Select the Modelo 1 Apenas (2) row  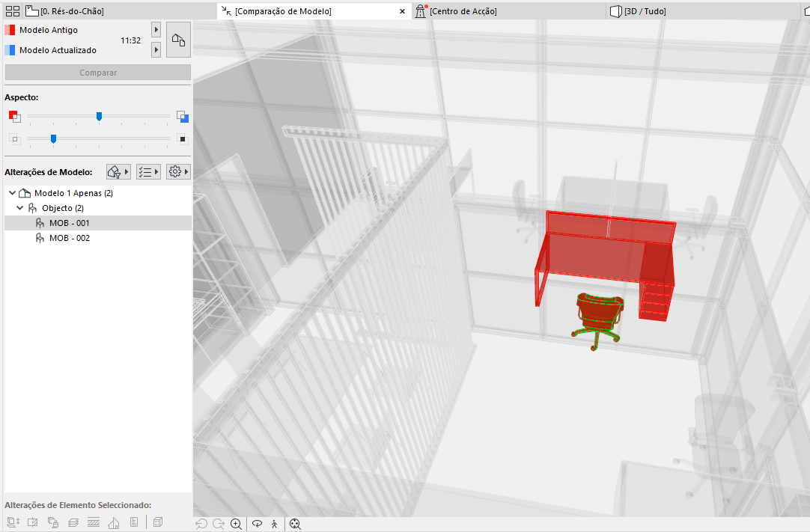(97, 193)
